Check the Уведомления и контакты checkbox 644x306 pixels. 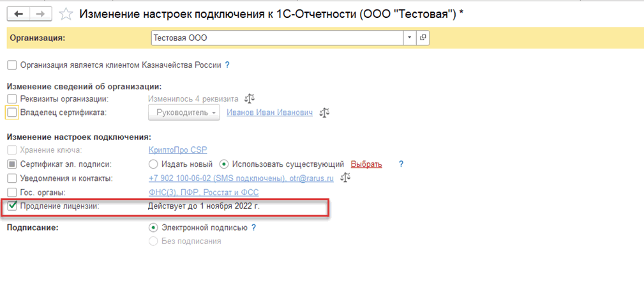click(12, 178)
